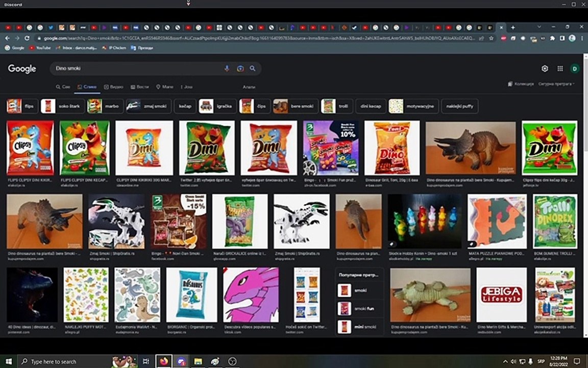This screenshot has width=588, height=368.
Task: Click the Chrome profile avatar in toolbar
Action: (572, 38)
